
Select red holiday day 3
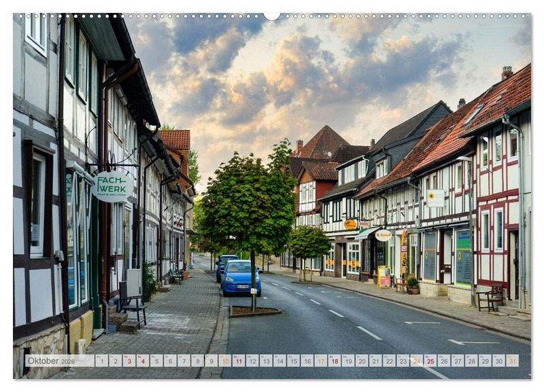click(x=129, y=361)
